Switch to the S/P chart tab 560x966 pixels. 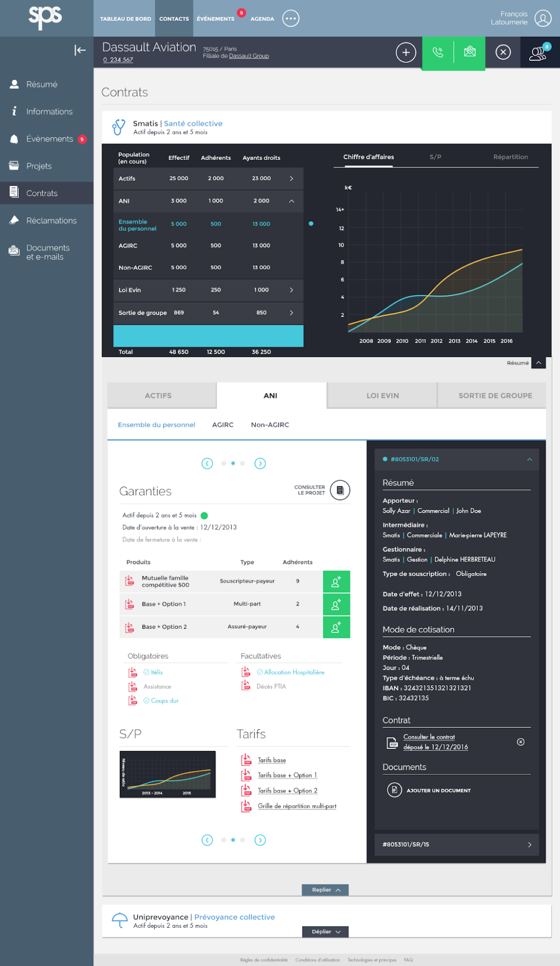(x=435, y=157)
